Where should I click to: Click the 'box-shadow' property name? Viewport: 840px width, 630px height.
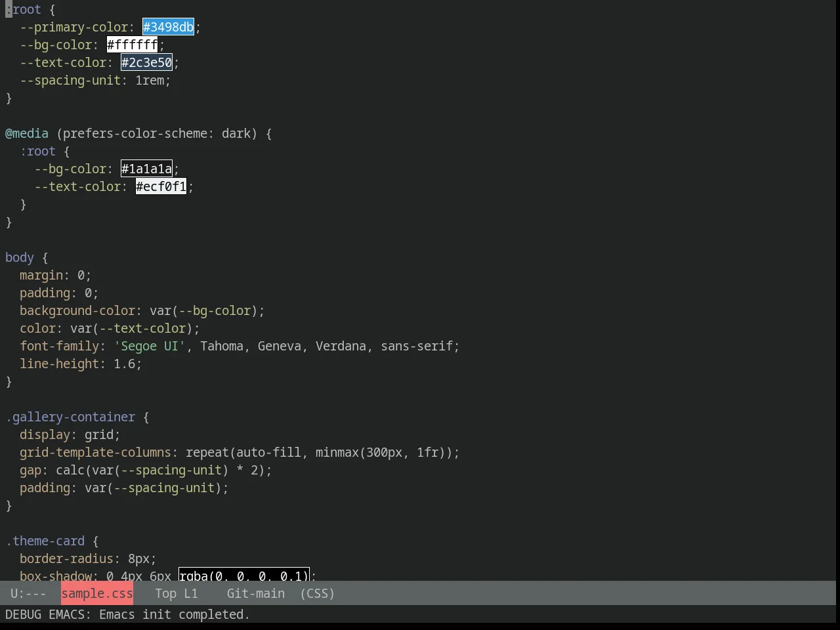(x=56, y=576)
